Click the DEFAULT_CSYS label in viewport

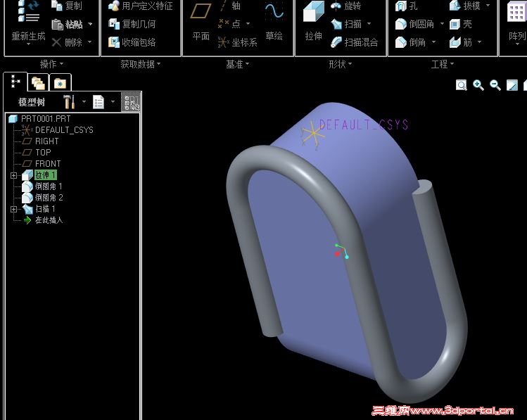tap(364, 125)
